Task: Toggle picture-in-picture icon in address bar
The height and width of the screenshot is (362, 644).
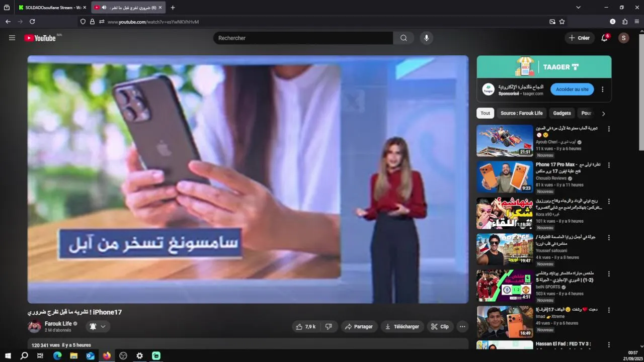Action: click(x=552, y=22)
